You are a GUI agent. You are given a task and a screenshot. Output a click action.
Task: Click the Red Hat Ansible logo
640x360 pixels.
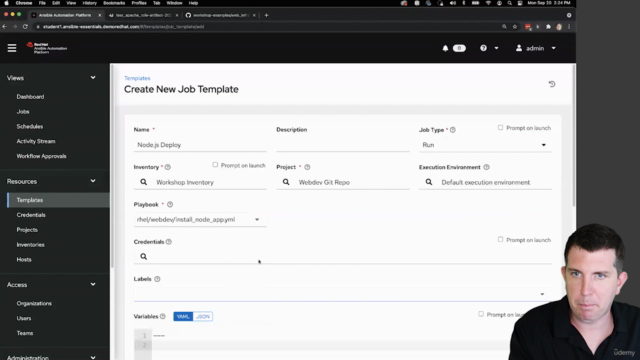point(47,48)
